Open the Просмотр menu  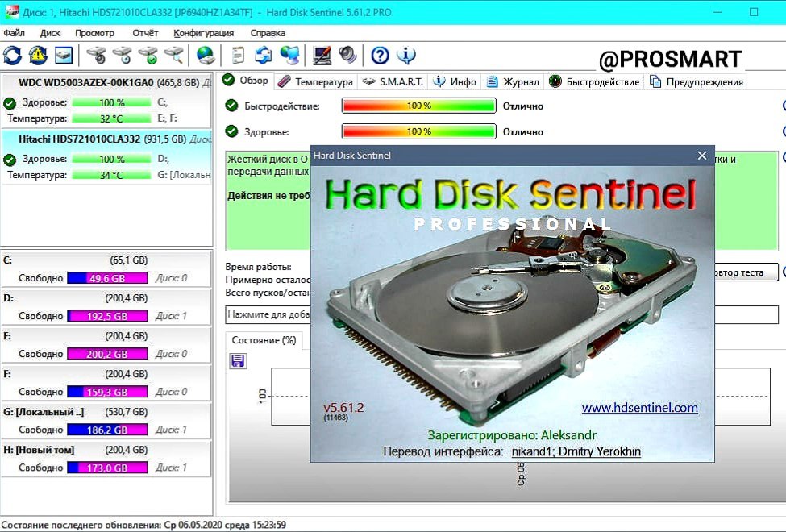95,33
